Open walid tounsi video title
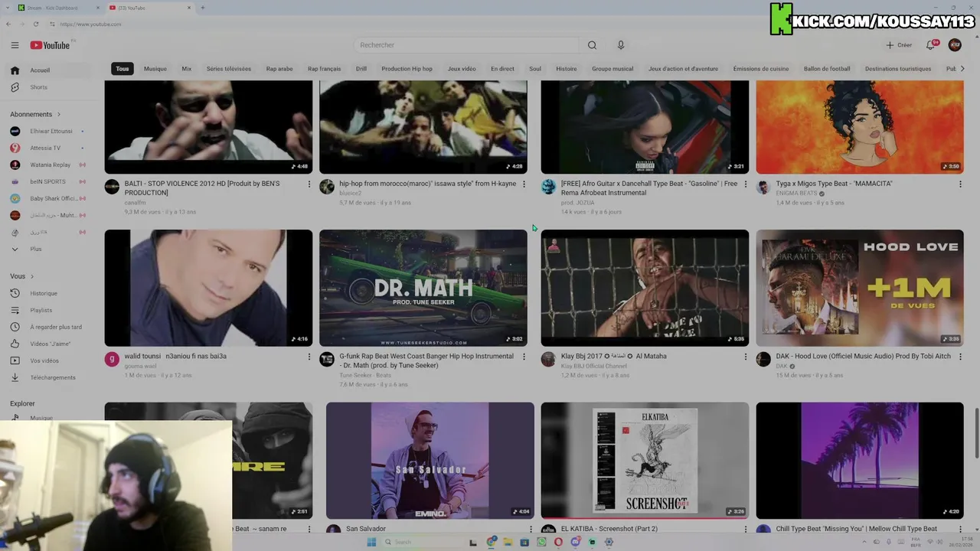 [175, 356]
